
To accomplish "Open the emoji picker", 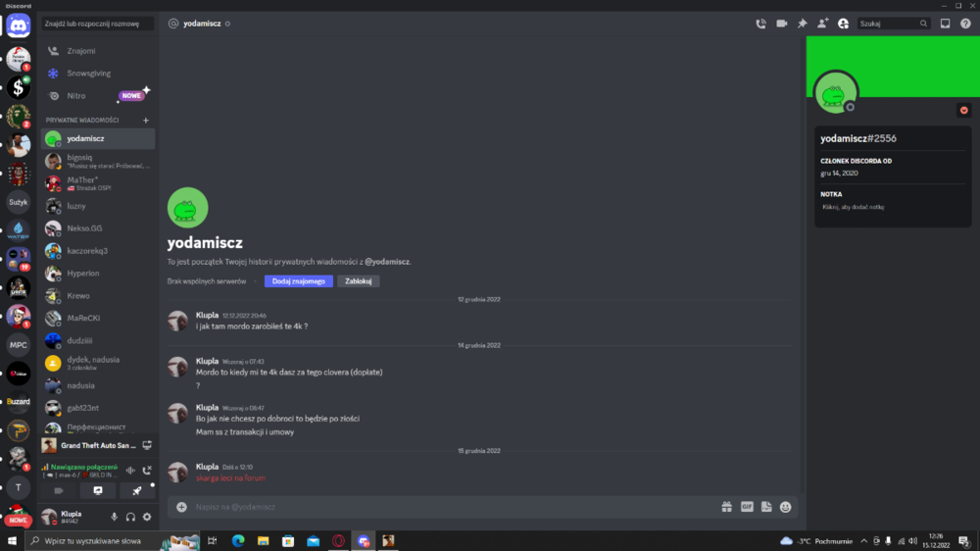I will pyautogui.click(x=786, y=507).
